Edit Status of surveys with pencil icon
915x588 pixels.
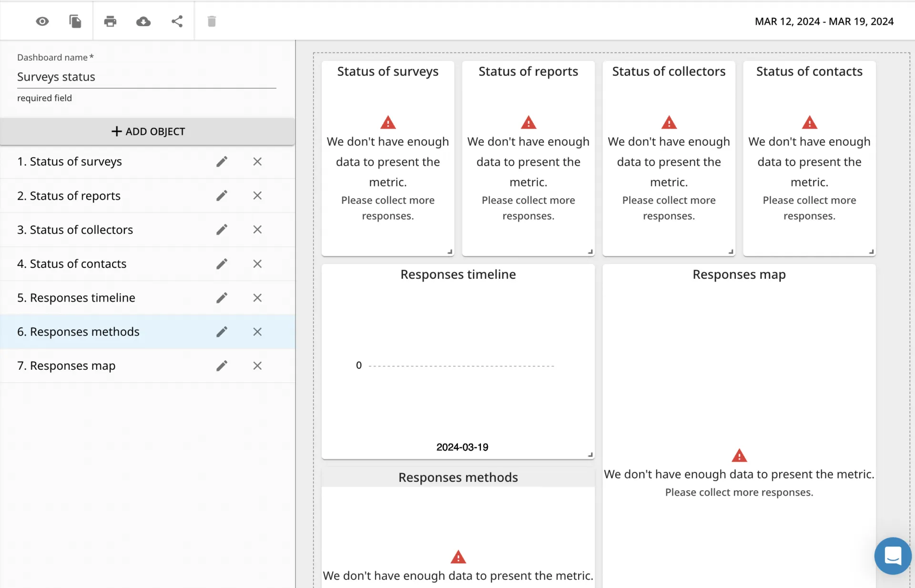[222, 162]
